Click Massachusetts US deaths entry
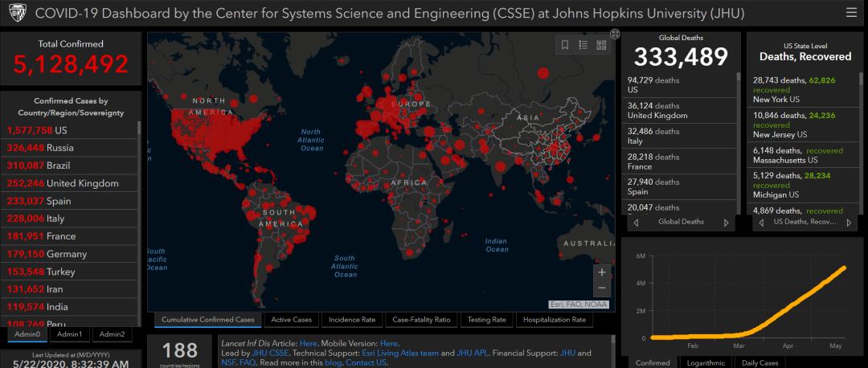The height and width of the screenshot is (368, 868). (x=801, y=155)
